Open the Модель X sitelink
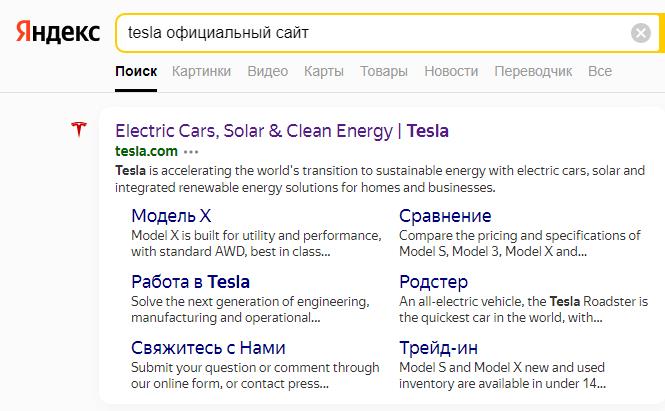Viewport: 665px width, 411px height. click(x=171, y=216)
